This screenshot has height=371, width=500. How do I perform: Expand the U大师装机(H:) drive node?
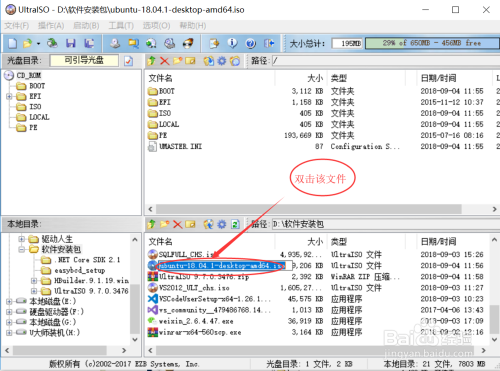click(9, 333)
